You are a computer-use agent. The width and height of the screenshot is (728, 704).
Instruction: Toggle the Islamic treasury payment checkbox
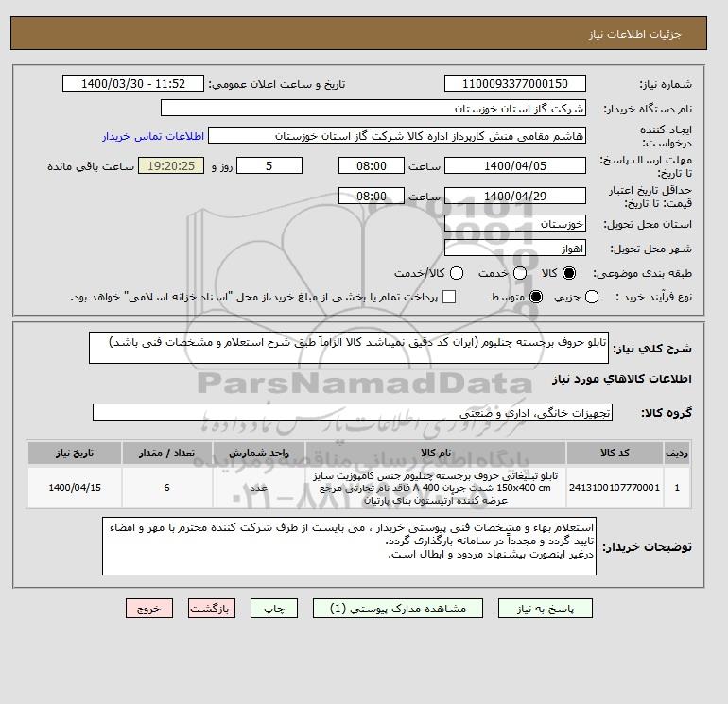449,297
